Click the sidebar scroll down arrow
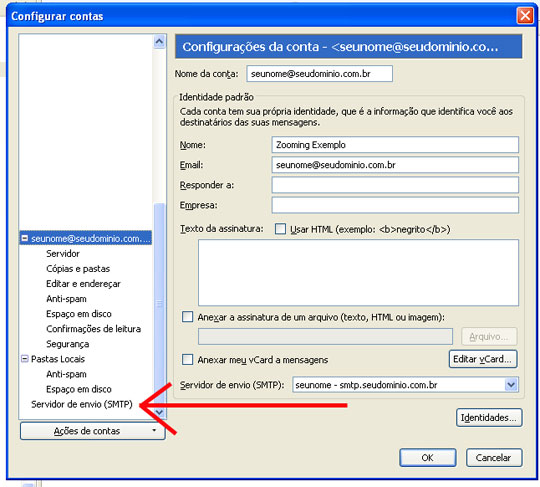Image resolution: width=540 pixels, height=487 pixels. 159,412
